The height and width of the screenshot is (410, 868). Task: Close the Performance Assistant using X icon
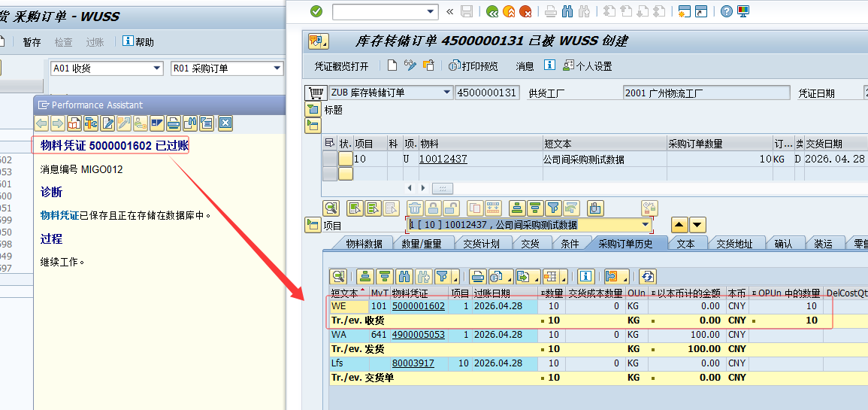coord(225,123)
